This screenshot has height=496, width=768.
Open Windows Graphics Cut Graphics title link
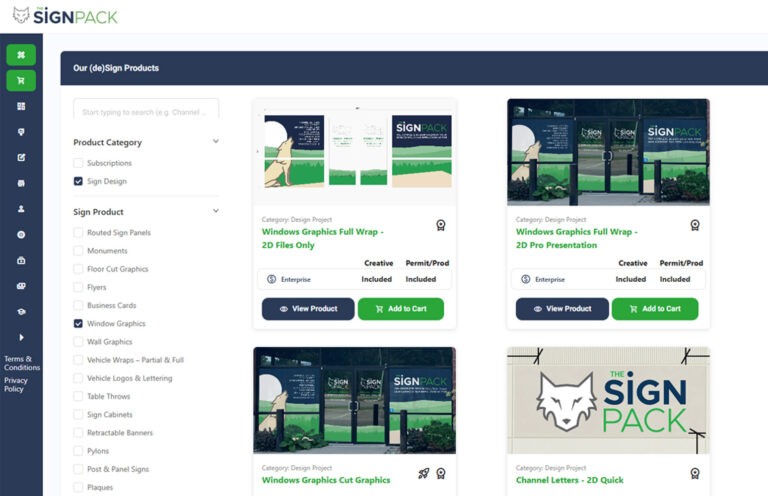(x=326, y=480)
